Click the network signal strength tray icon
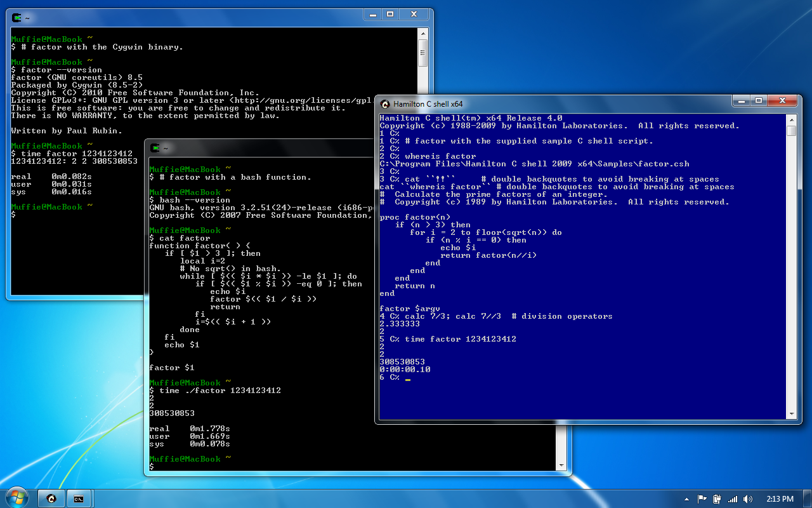 pos(733,499)
